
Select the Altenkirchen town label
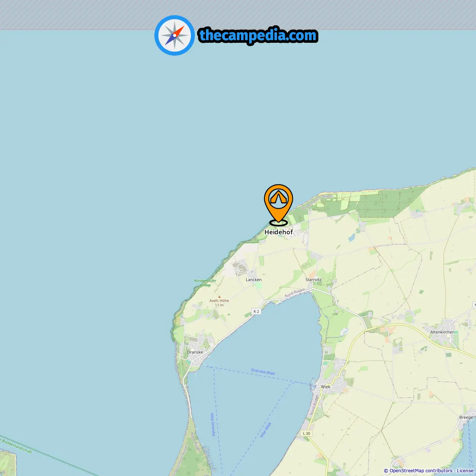point(443,332)
